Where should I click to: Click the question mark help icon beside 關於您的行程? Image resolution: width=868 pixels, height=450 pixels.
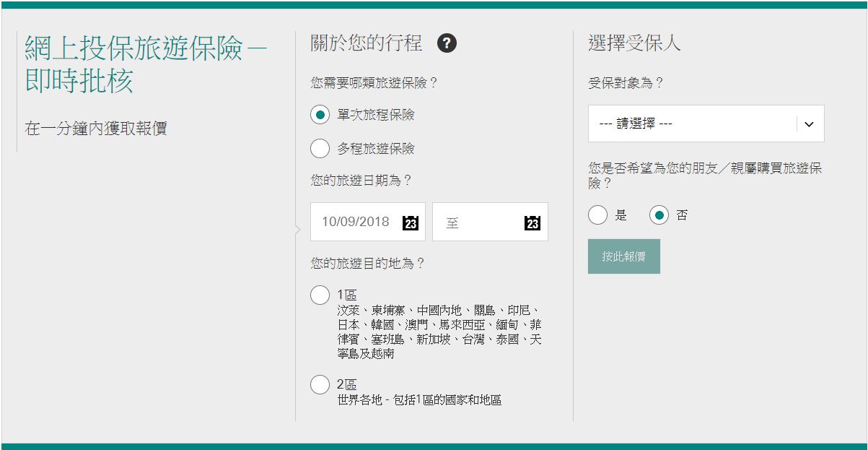[447, 43]
